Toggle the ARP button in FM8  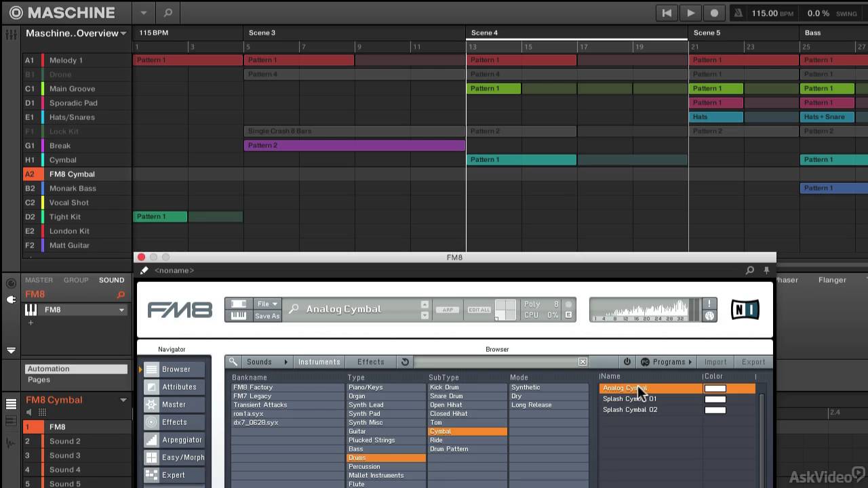coord(448,310)
